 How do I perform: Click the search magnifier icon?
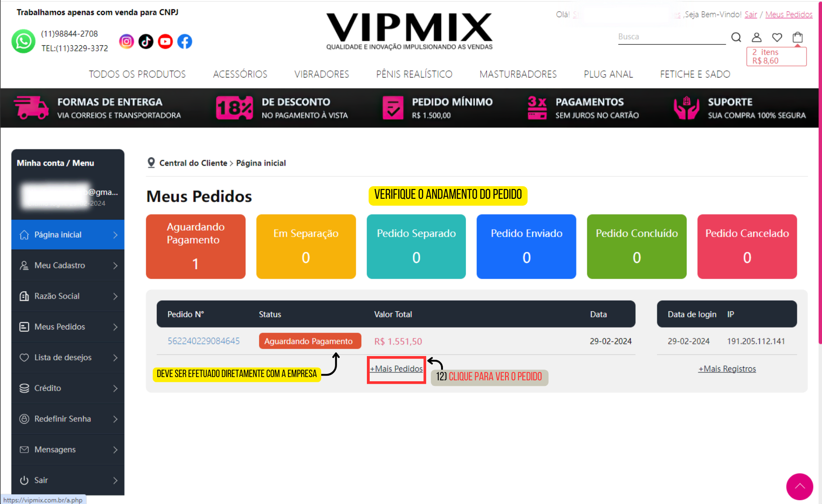click(736, 37)
